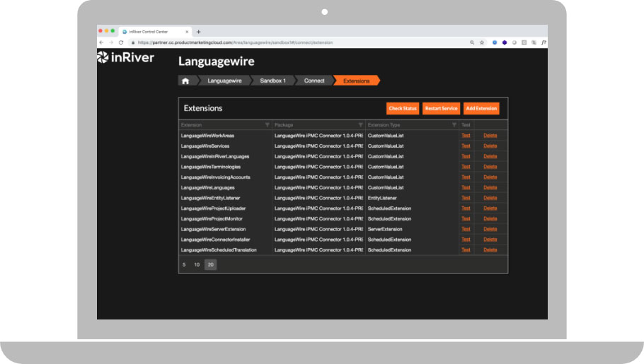Navigate to the Languagewire breadcrumb

click(224, 81)
